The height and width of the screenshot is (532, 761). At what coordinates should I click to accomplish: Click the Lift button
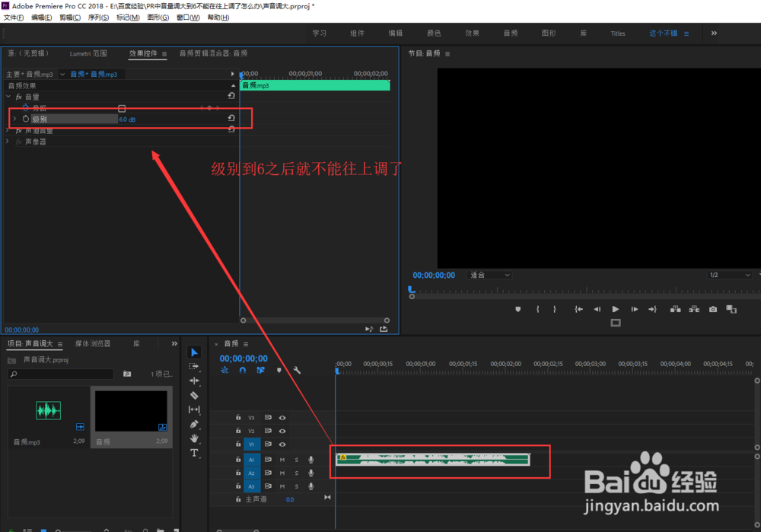click(675, 309)
